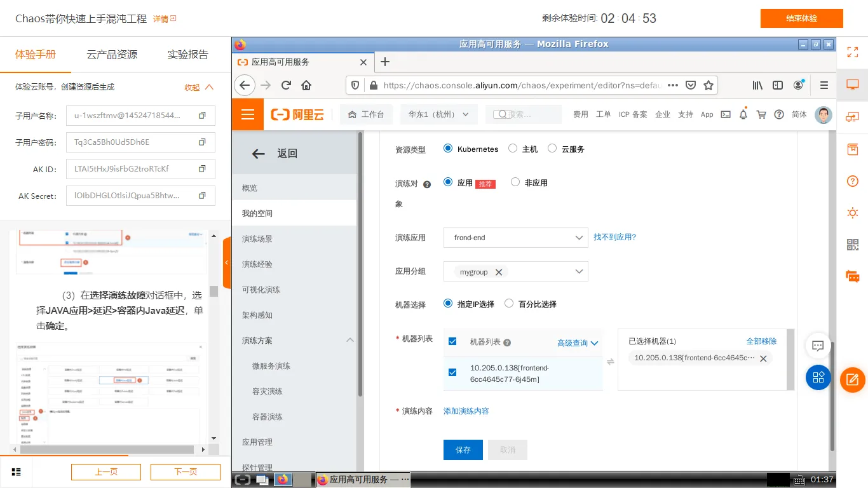Open Aliyun notifications bell

[743, 114]
